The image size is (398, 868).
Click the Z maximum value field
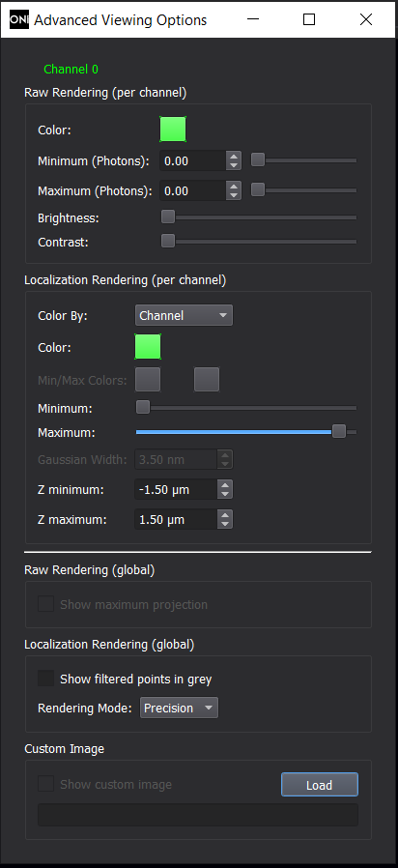coord(176,519)
